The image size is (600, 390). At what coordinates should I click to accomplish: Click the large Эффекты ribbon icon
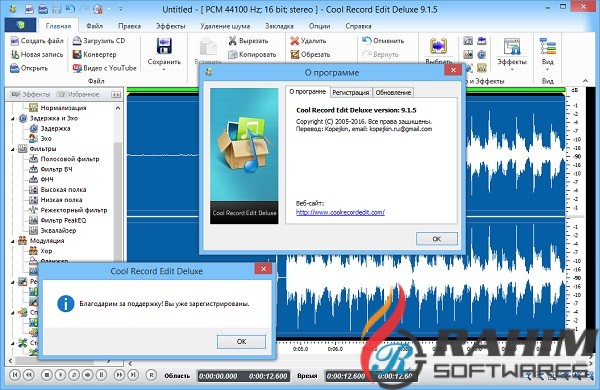512,46
